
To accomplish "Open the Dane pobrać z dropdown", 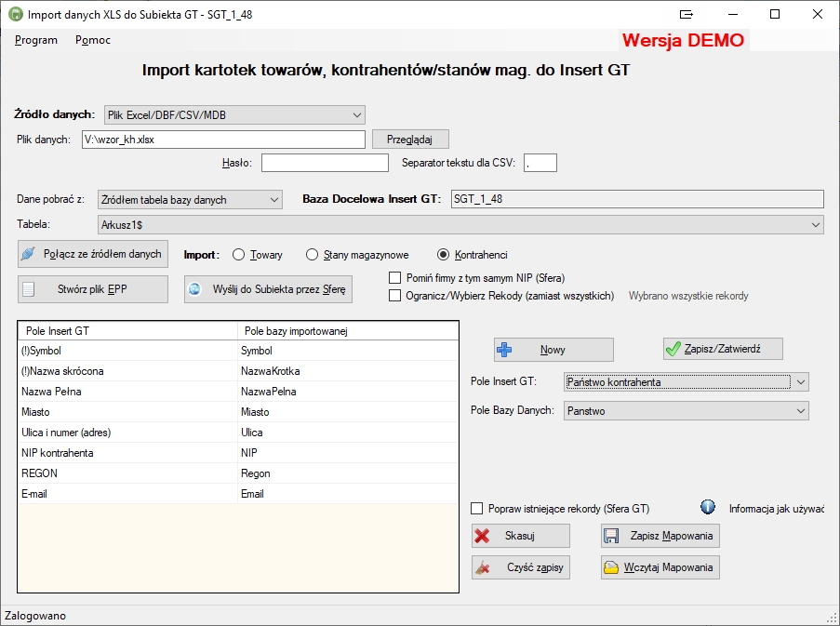I will 190,200.
